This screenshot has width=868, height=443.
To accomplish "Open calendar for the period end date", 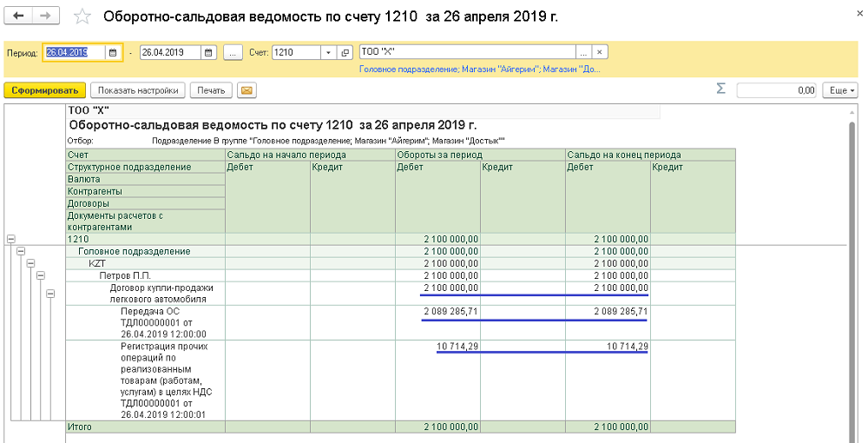I will click(208, 52).
